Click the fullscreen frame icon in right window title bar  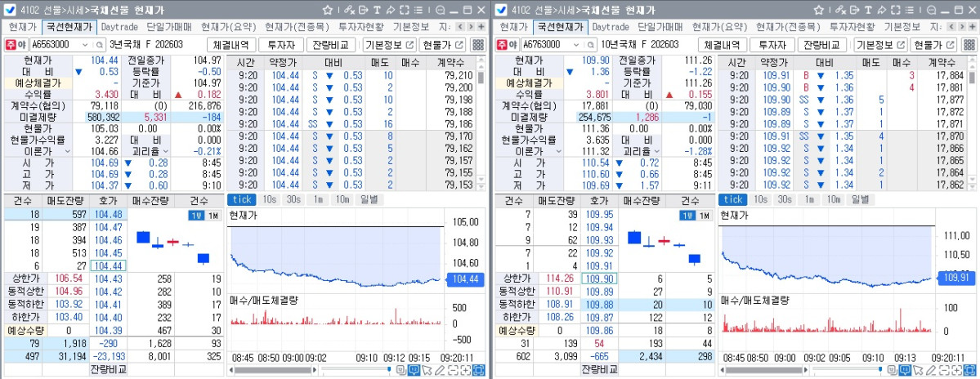[x=896, y=11]
